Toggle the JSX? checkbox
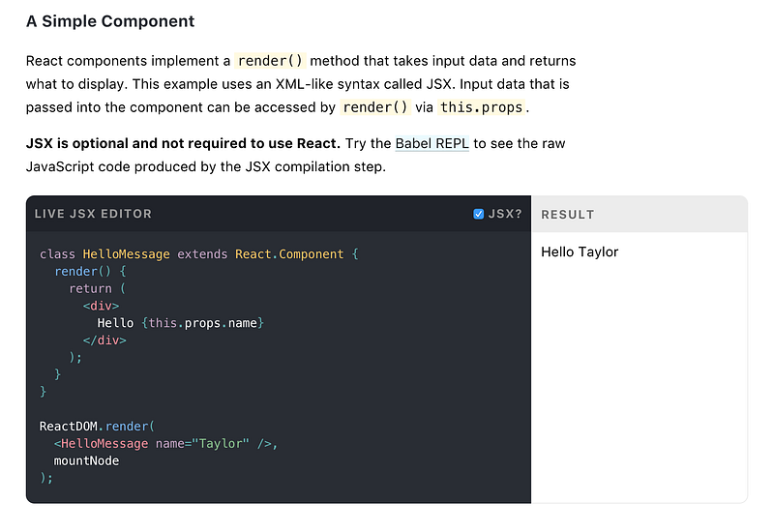The image size is (774, 532). 478,214
